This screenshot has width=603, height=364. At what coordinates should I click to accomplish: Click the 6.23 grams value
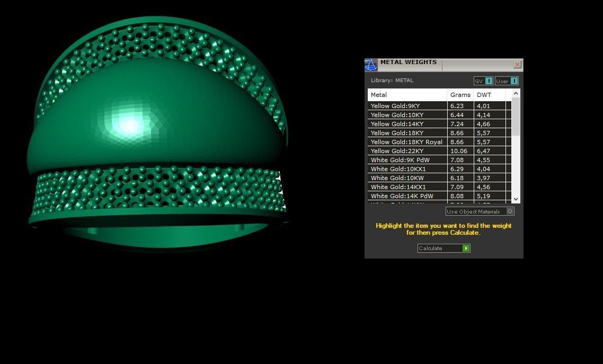457,105
